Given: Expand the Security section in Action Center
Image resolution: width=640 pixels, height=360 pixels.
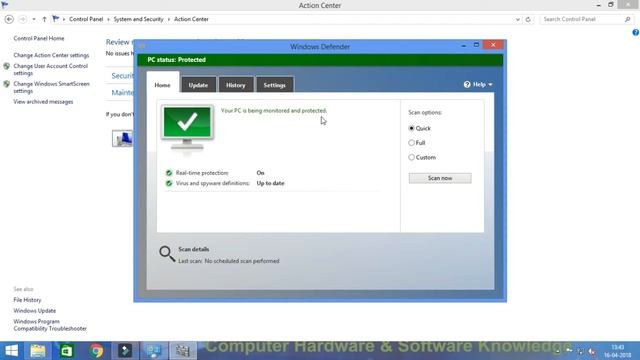Looking at the screenshot, I should point(122,76).
